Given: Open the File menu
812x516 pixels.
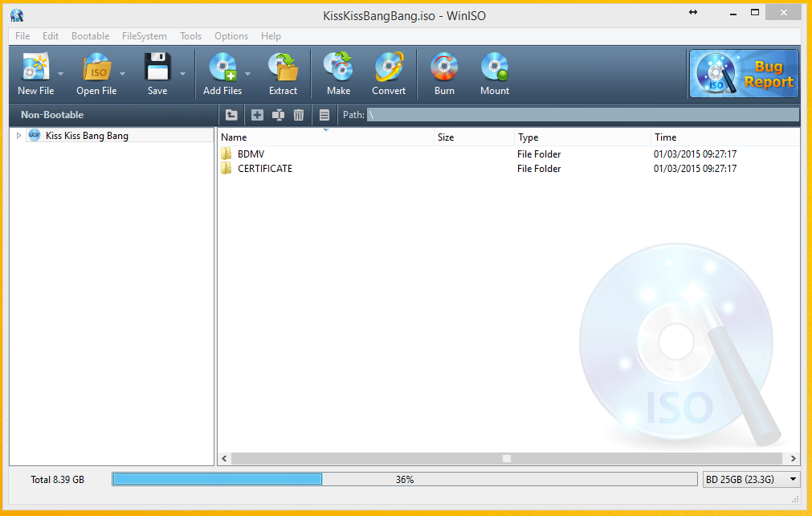Looking at the screenshot, I should click(22, 36).
